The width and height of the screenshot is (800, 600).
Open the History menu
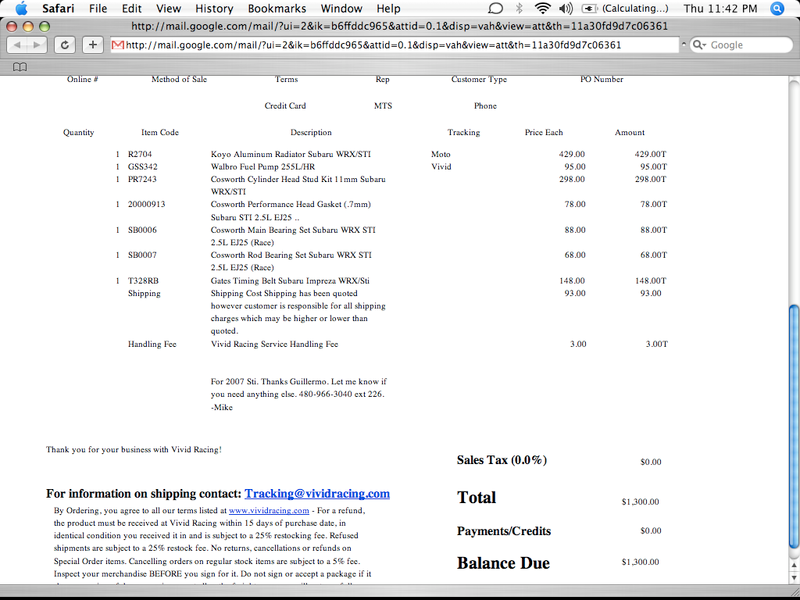point(214,9)
